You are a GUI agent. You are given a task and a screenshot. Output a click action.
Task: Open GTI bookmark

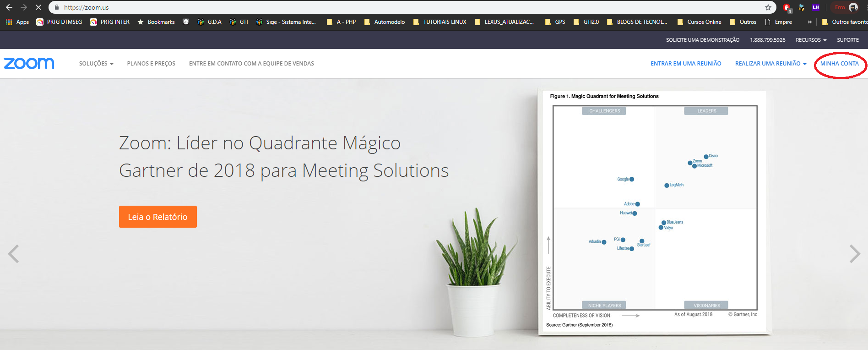239,22
